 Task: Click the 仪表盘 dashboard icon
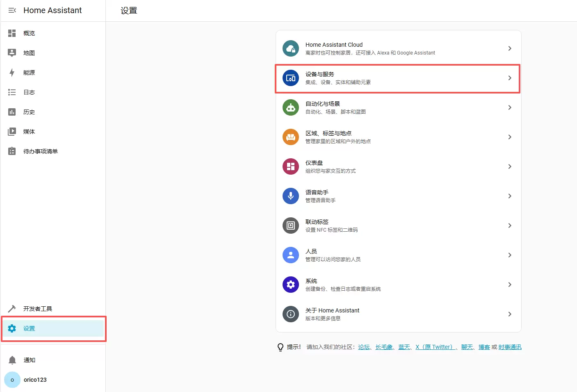(291, 166)
